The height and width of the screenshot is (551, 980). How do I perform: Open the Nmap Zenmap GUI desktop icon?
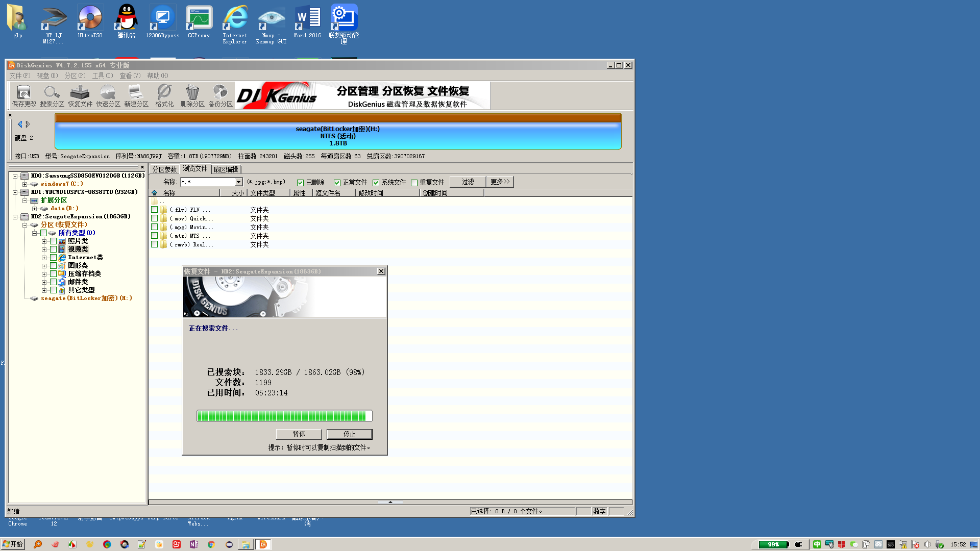272,24
